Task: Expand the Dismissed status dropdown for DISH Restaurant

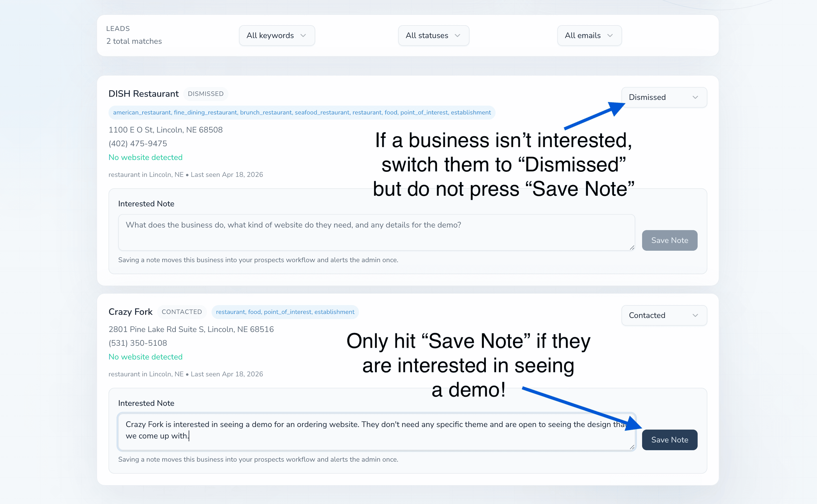Action: click(664, 97)
